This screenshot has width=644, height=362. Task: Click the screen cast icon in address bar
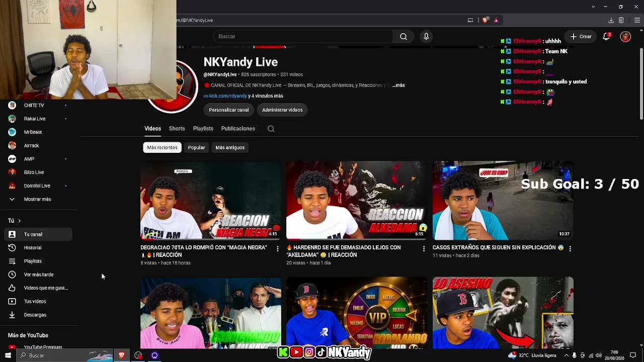470,20
